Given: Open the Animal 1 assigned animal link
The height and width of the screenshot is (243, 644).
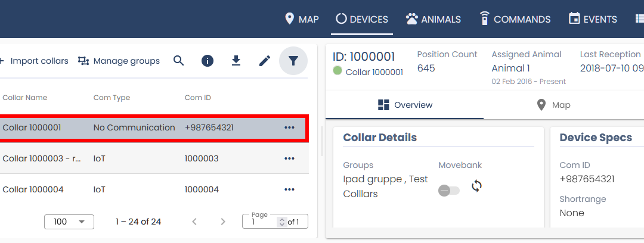Looking at the screenshot, I should click(x=510, y=68).
